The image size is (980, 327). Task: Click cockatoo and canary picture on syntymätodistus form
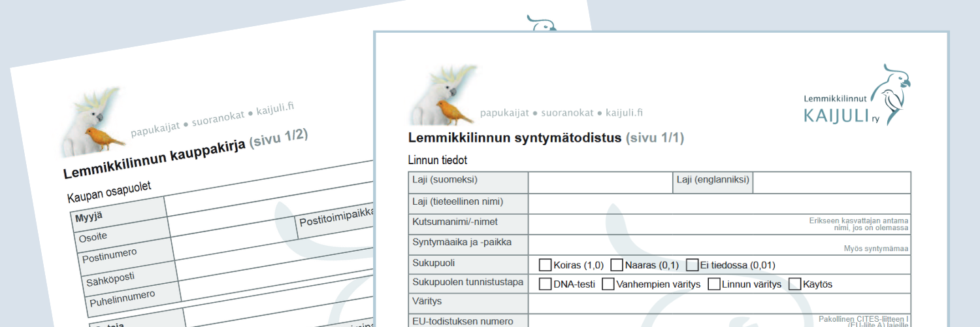436,95
